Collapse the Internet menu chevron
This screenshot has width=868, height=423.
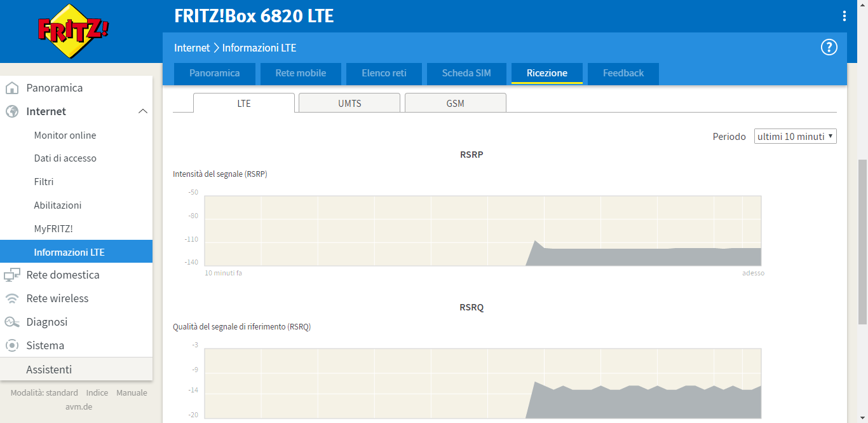coord(142,111)
